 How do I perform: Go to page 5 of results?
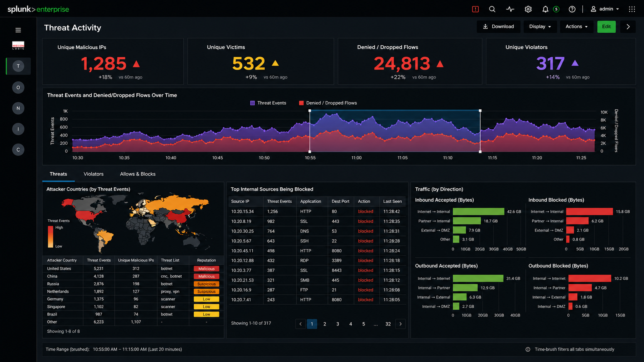tap(364, 324)
